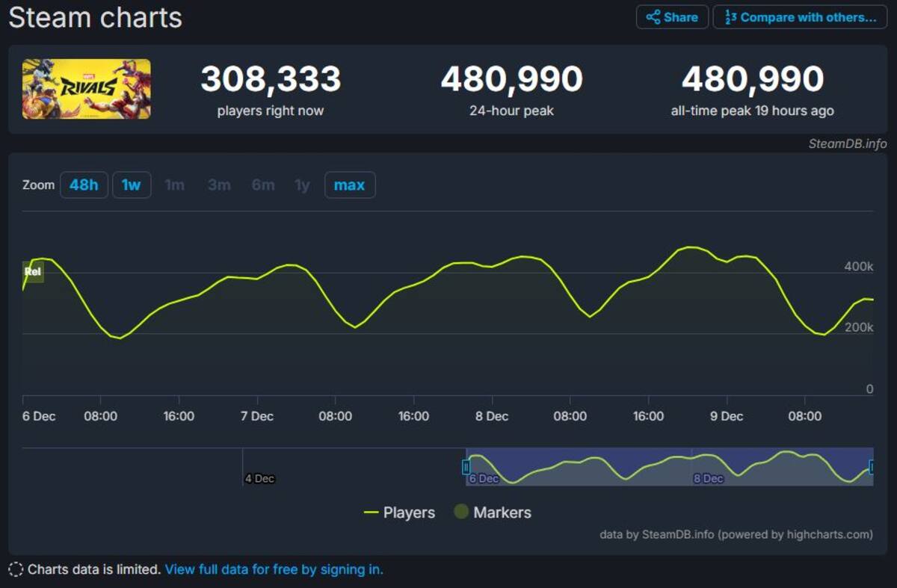Click the left navigator range handle

pyautogui.click(x=466, y=468)
